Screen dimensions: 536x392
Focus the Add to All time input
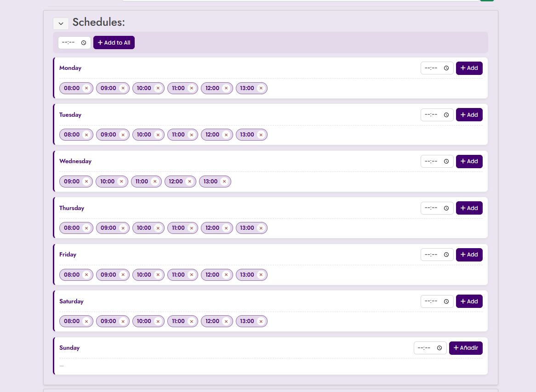coord(74,43)
